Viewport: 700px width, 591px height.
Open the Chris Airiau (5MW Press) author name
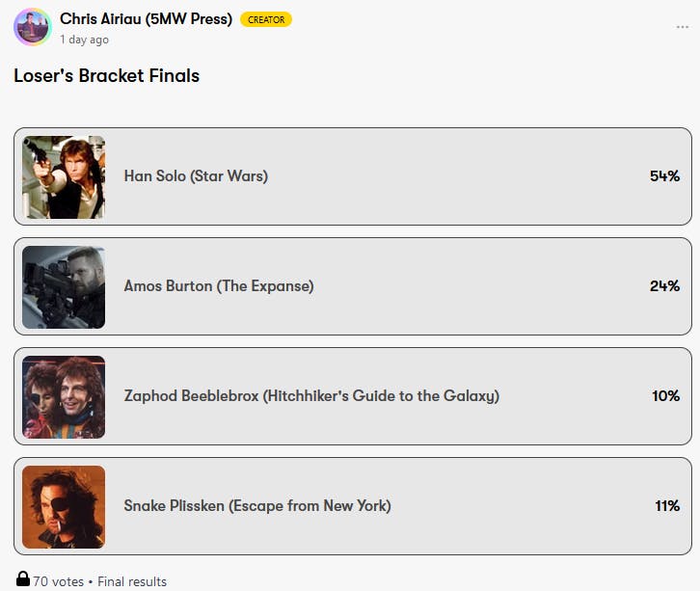[146, 19]
